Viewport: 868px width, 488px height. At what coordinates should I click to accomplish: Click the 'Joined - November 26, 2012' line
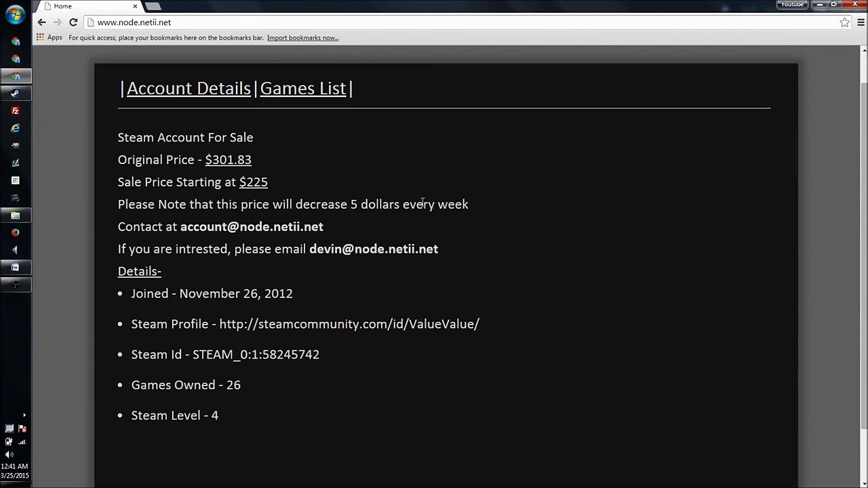[x=212, y=293]
